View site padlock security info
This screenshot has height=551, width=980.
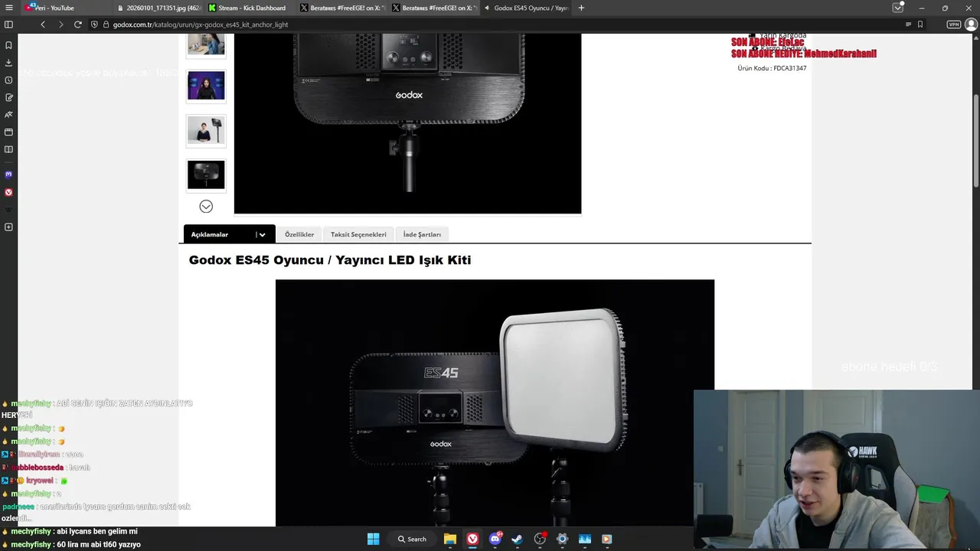[x=106, y=24]
